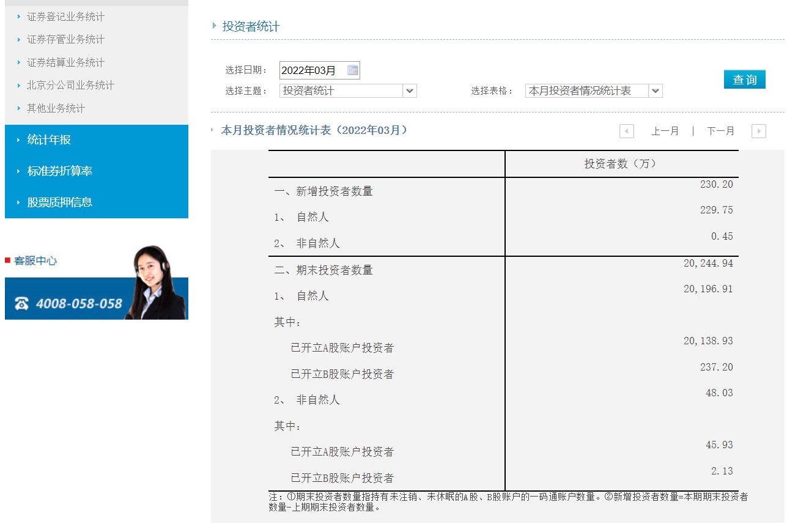
Task: Open the 选择主题 dropdown
Action: pos(410,91)
